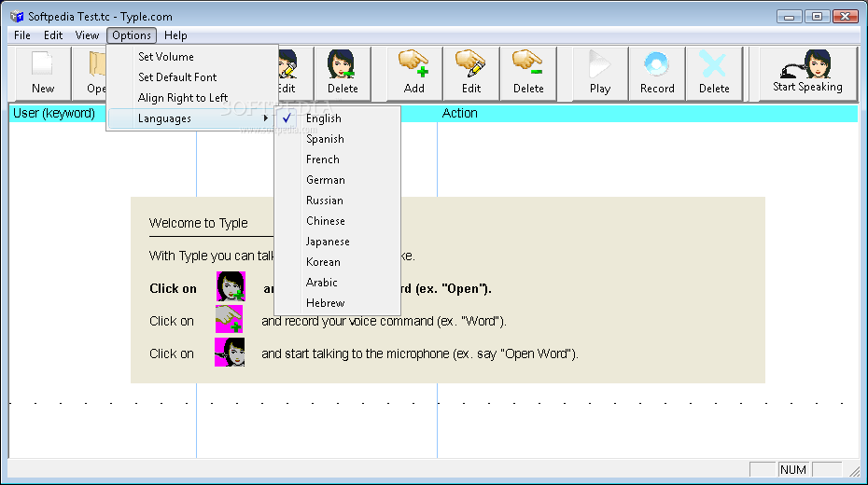Select Russian language
The width and height of the screenshot is (868, 485).
[x=337, y=201]
